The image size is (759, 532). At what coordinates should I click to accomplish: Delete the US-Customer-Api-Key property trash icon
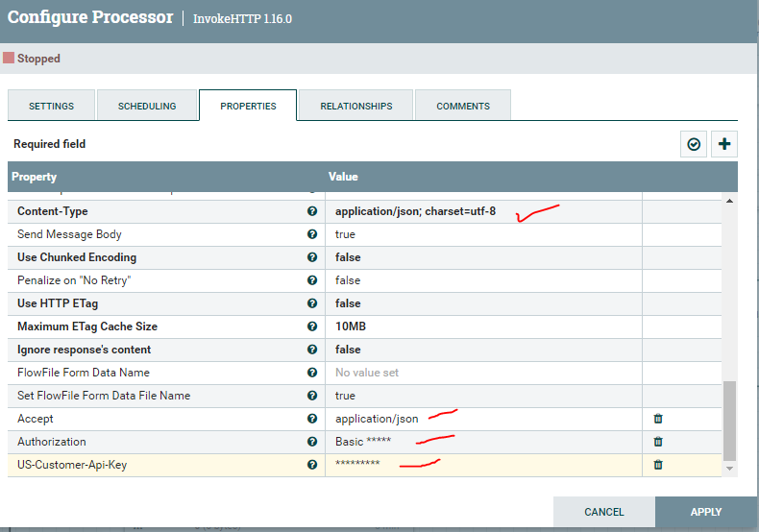(x=658, y=465)
